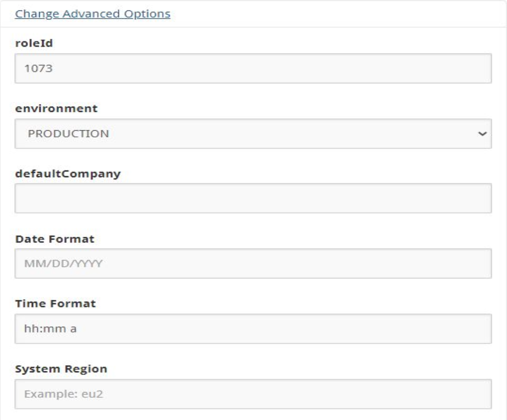Expand the environment dropdown chevron arrow
Image resolution: width=507 pixels, height=420 pixels.
[x=482, y=134]
